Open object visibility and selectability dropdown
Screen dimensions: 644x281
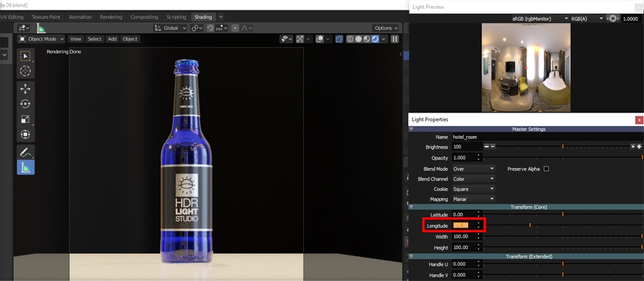point(286,39)
